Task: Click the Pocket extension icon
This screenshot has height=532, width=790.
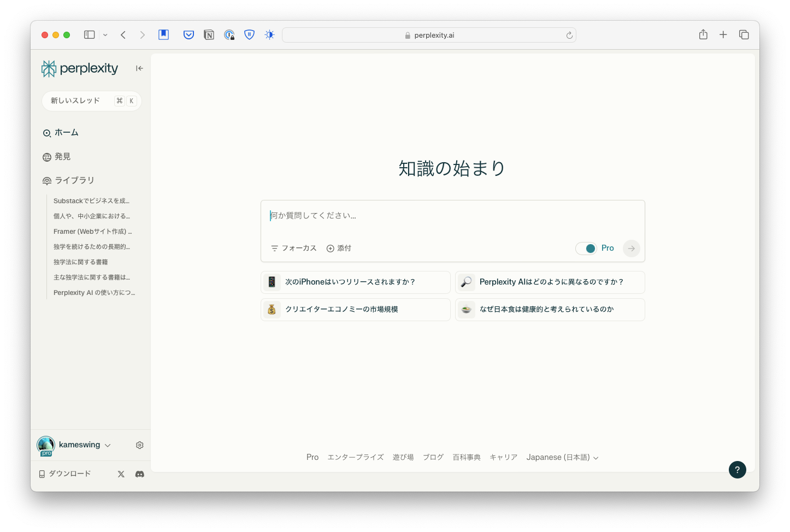Action: (189, 35)
